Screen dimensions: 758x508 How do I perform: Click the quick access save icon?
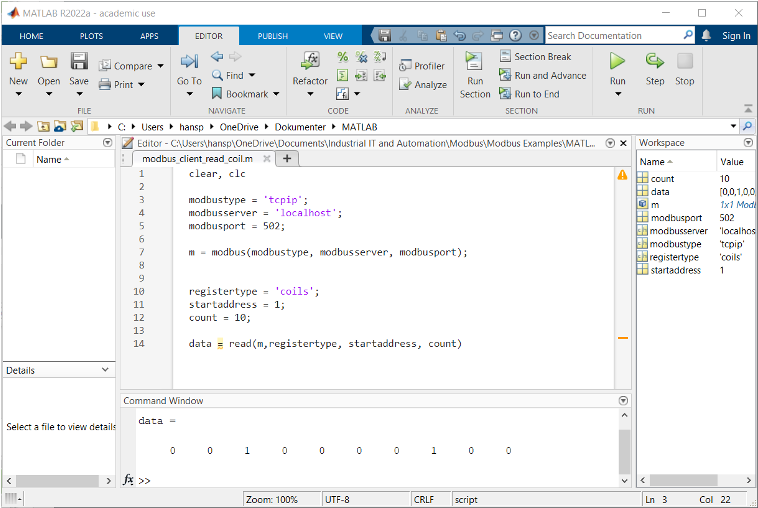click(384, 35)
